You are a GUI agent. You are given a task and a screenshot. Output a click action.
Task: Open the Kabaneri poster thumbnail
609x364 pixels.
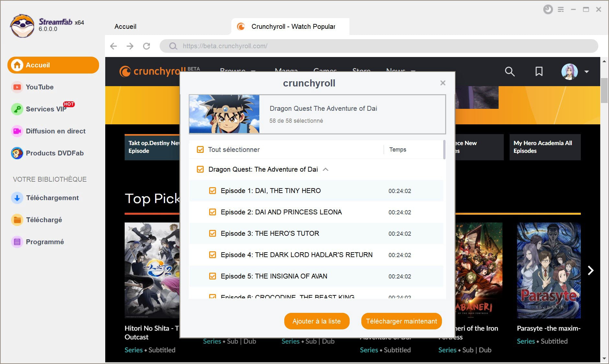click(479, 270)
